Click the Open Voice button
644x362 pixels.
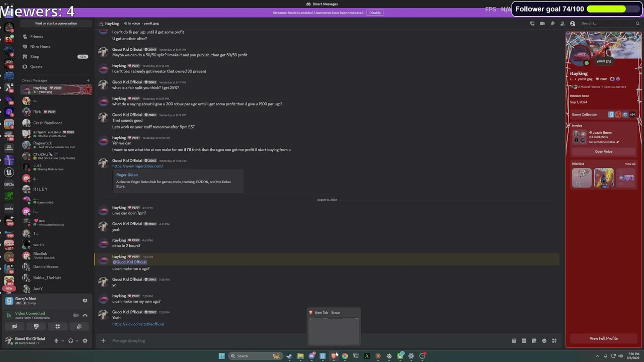point(604,151)
